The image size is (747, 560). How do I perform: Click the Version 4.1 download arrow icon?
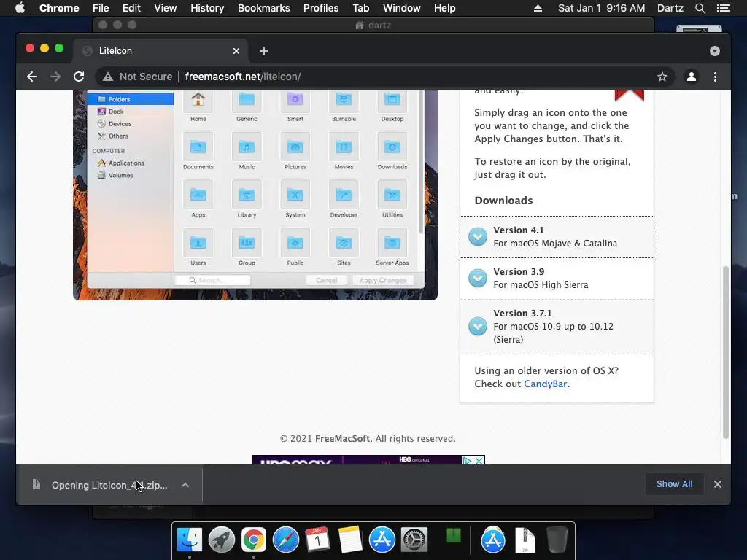click(477, 237)
